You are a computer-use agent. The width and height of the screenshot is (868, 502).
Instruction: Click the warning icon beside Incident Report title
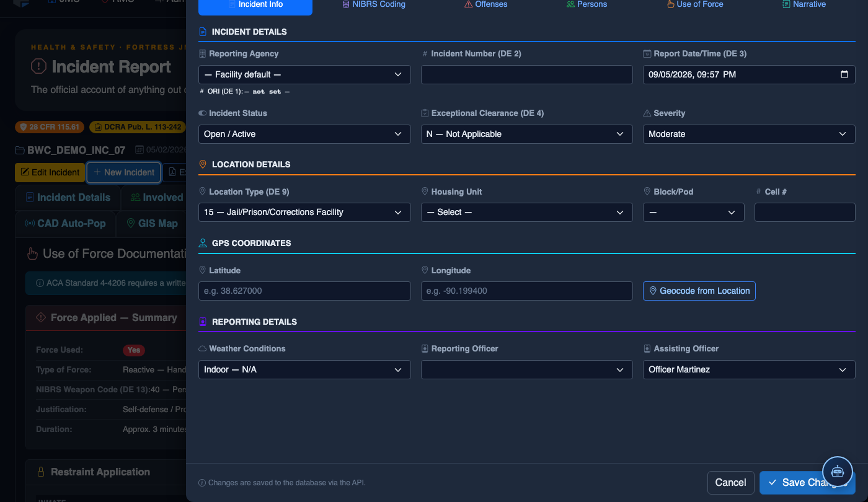coord(38,66)
